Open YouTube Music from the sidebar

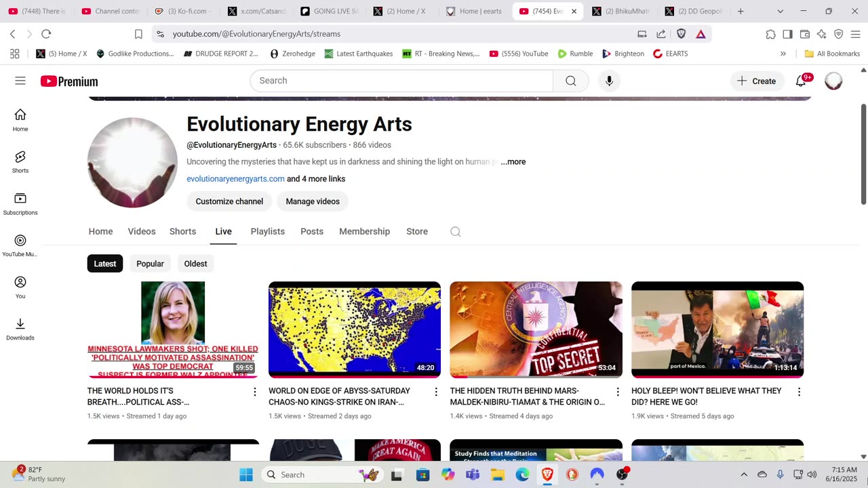[x=20, y=245]
